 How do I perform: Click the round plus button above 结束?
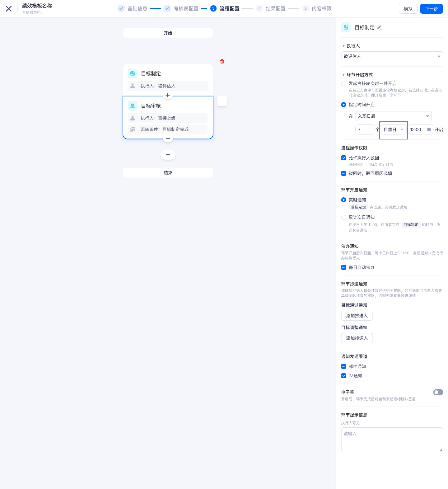(168, 155)
